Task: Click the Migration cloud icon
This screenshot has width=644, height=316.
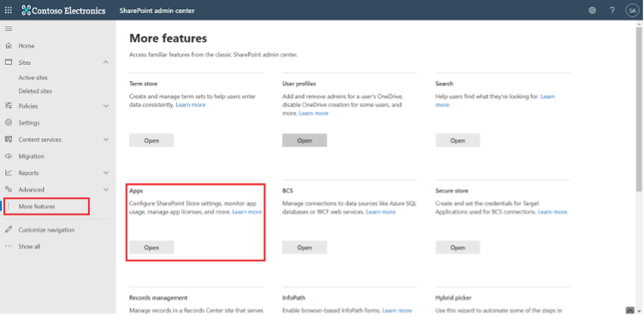Action: click(9, 156)
